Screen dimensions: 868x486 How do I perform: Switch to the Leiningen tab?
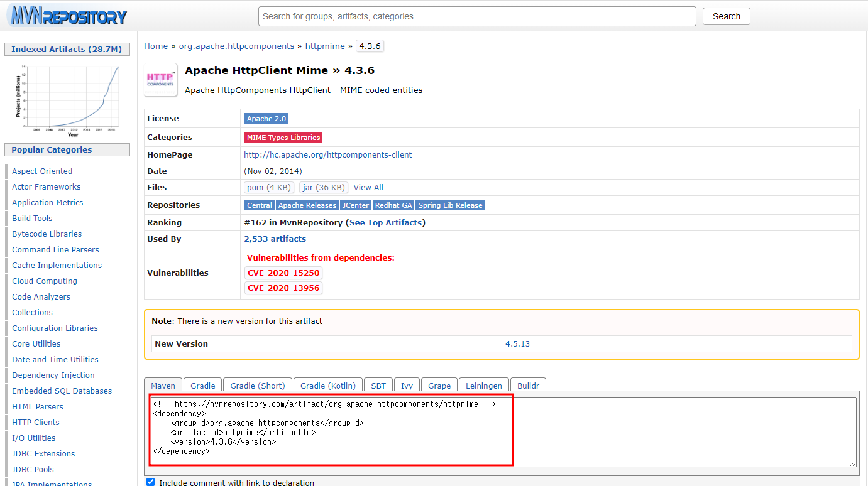pos(484,386)
